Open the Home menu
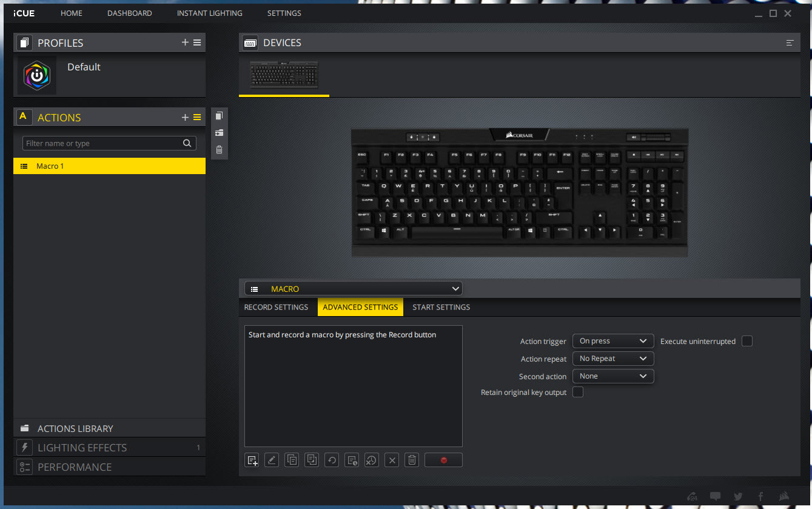 (x=72, y=13)
